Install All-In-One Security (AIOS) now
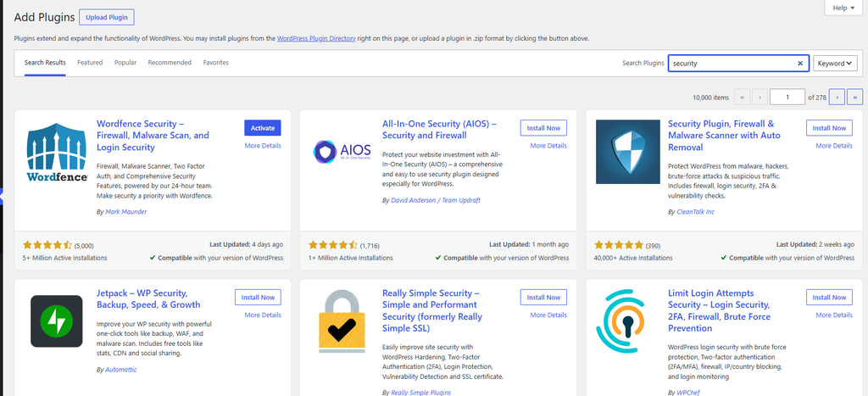The image size is (868, 396). click(x=543, y=128)
